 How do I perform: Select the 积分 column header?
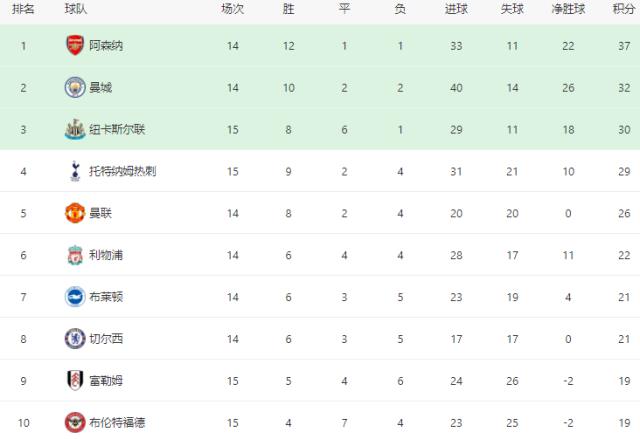(624, 9)
